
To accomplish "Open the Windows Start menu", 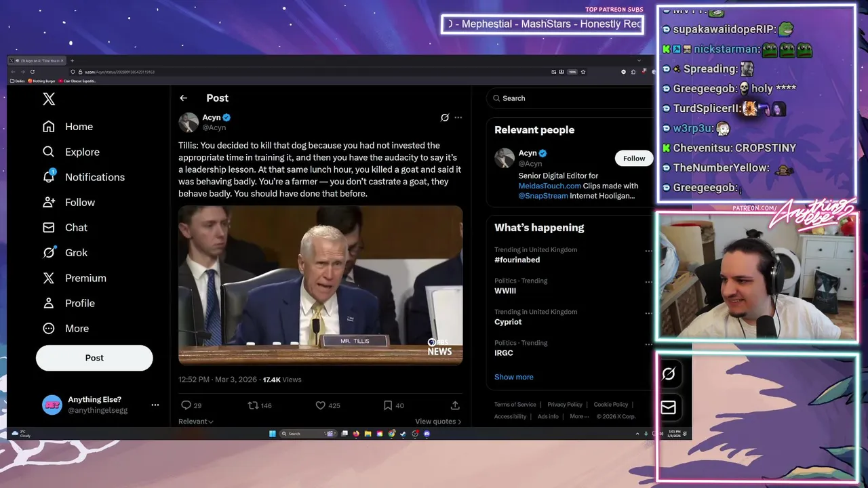I will pyautogui.click(x=273, y=434).
